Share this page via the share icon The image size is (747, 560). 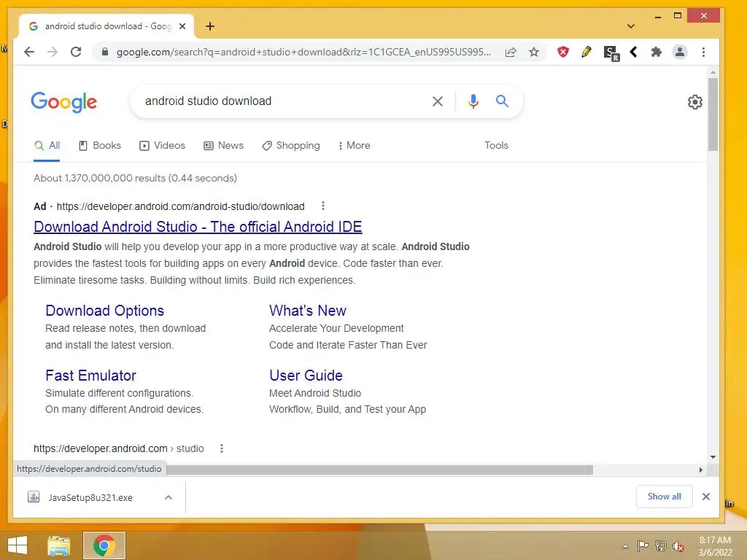tap(511, 52)
